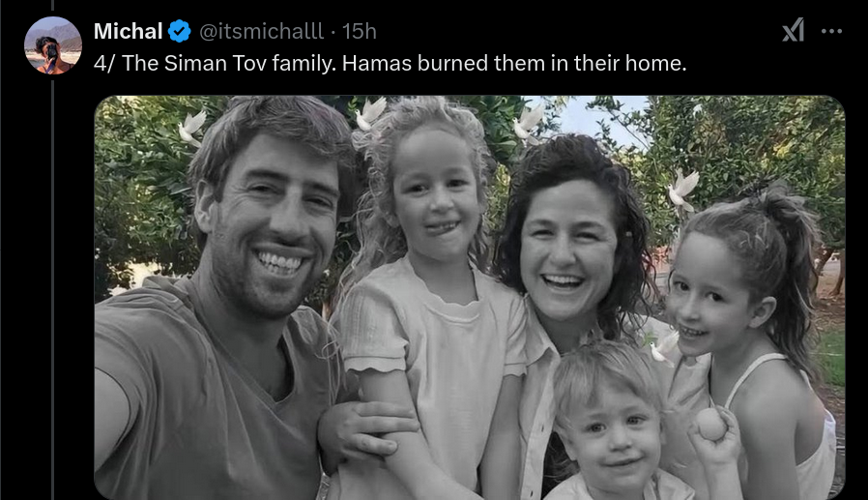This screenshot has height=500, width=868.
Task: Show post actions via the ellipsis button
Action: (831, 32)
